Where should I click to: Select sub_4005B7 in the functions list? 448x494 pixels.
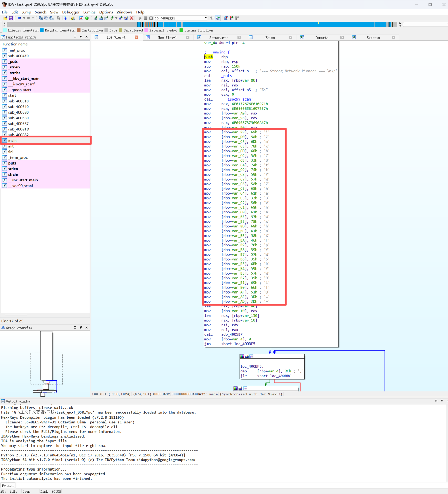pyautogui.click(x=18, y=124)
